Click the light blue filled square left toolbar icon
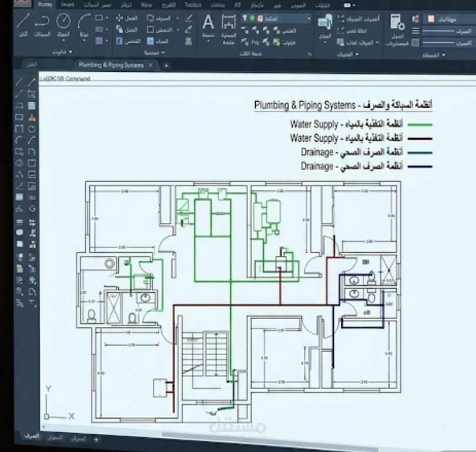Viewport: 476px width, 452px height. (19, 197)
